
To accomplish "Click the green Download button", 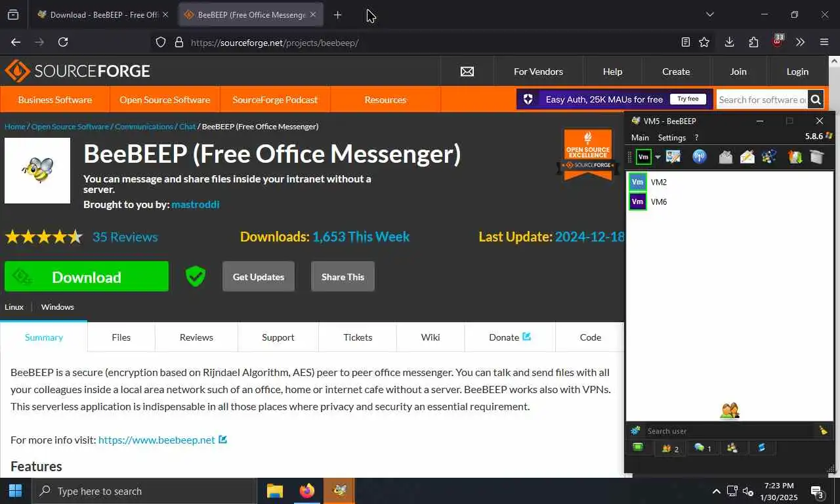I will click(x=87, y=277).
